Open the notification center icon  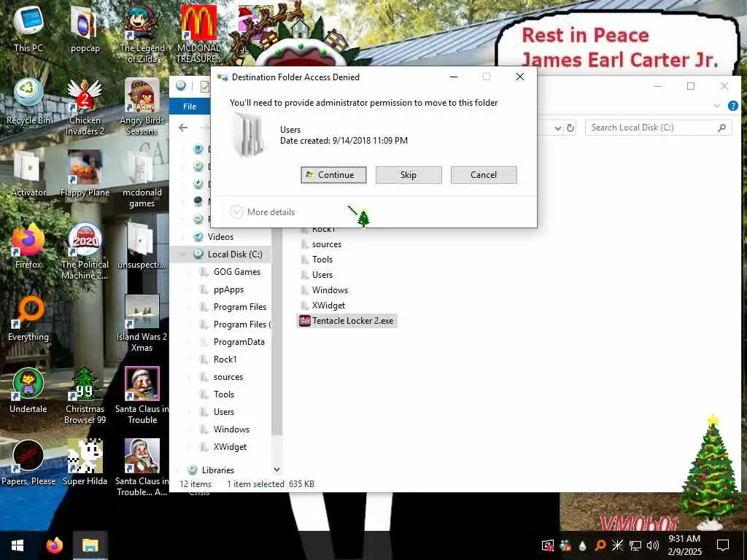pos(723,545)
